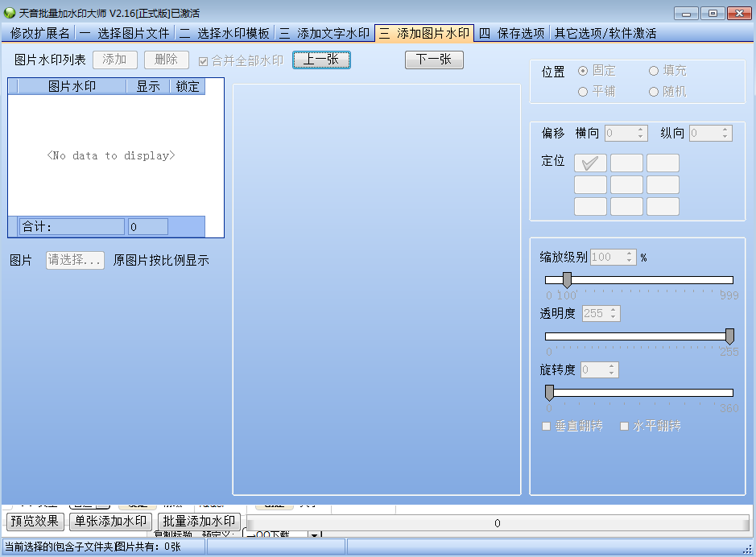Choose the bottom-right anchor in positioning grid
The height and width of the screenshot is (557, 756).
(663, 207)
